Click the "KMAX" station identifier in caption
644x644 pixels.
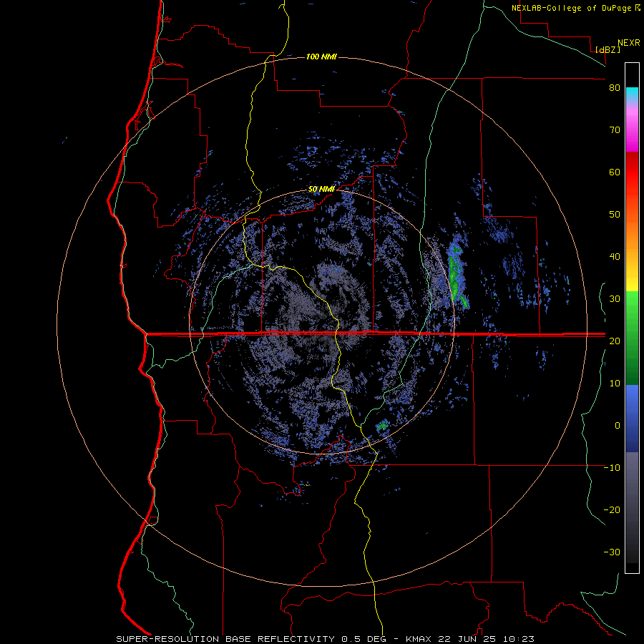[418, 639]
